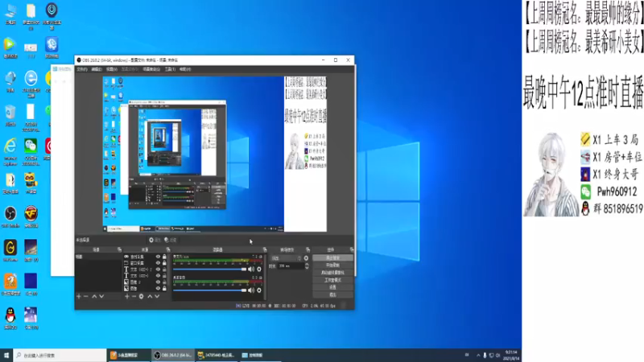Move scene up in the Scenes panel toolbar
The image size is (644, 362).
pyautogui.click(x=94, y=296)
